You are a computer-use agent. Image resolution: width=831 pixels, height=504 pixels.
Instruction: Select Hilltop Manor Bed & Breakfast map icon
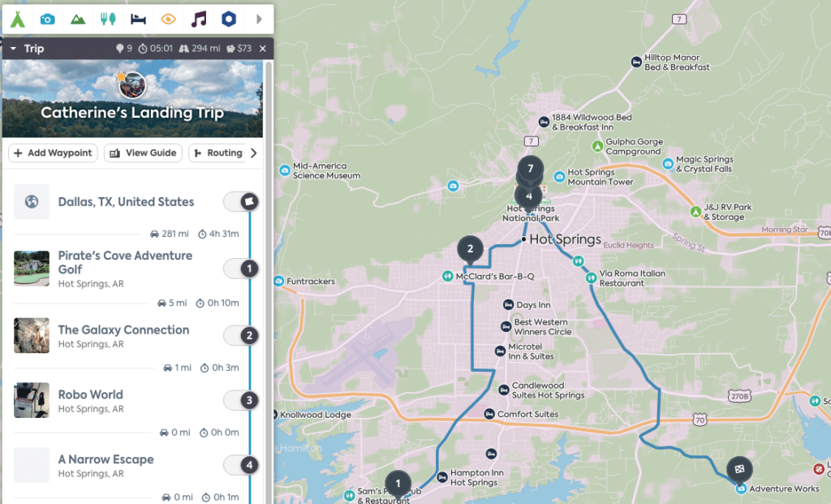tap(636, 62)
